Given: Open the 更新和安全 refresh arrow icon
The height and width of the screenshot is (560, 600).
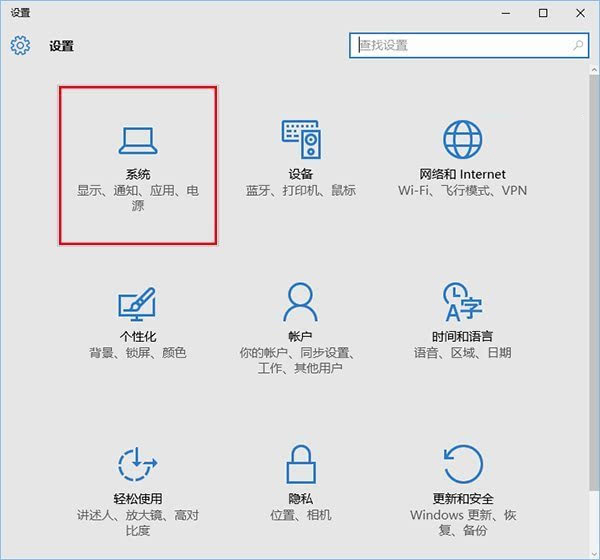Looking at the screenshot, I should pos(463,464).
